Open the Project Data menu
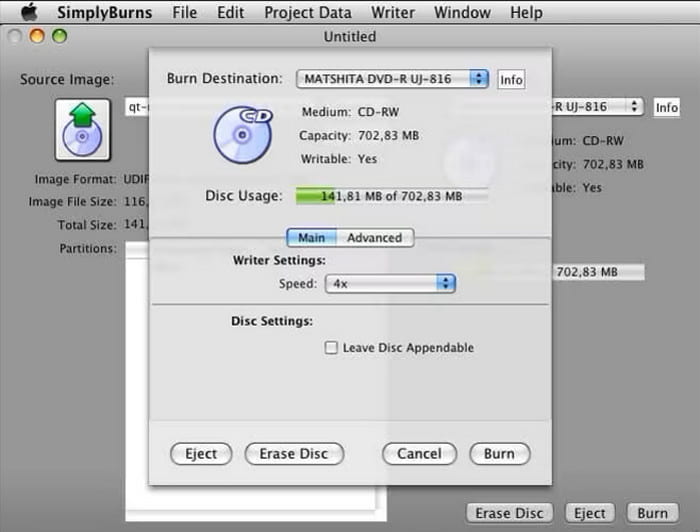This screenshot has width=700, height=532. point(308,12)
